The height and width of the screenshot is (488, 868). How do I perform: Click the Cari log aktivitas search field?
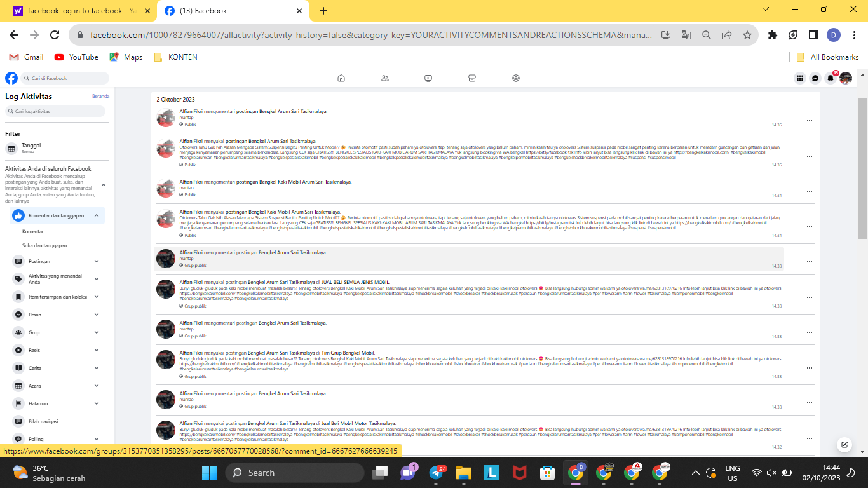55,111
